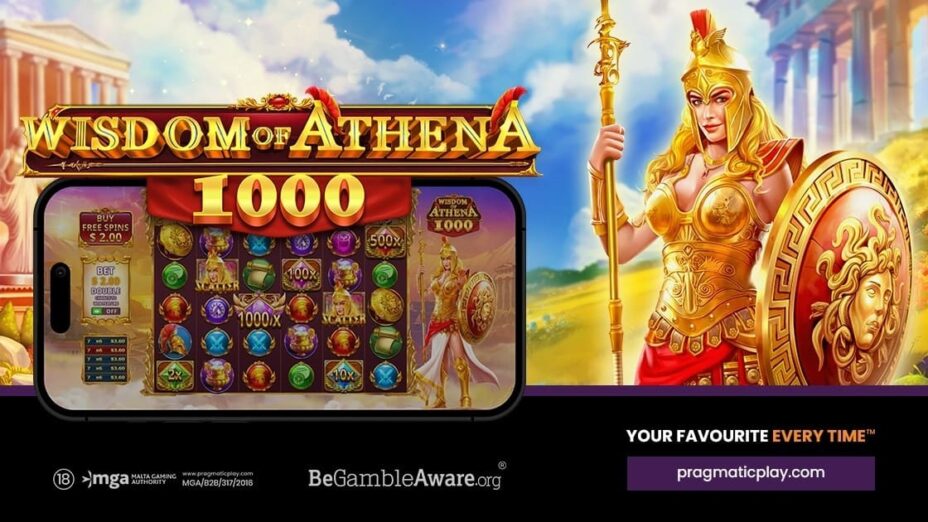Click the BeGambleAware.org logo
This screenshot has width=928, height=522.
pyautogui.click(x=406, y=478)
